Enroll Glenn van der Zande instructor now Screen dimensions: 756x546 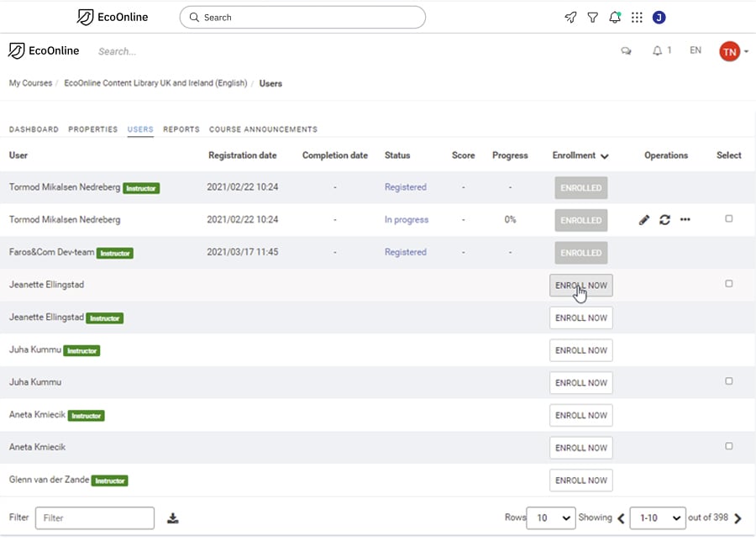click(581, 480)
